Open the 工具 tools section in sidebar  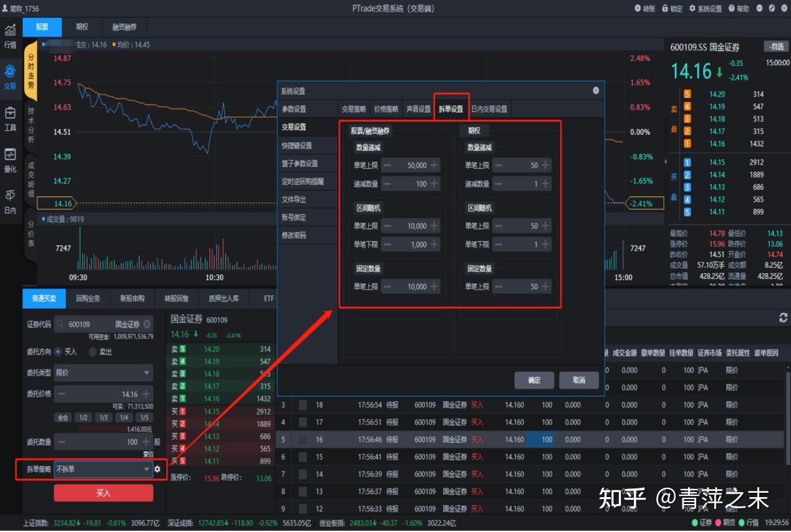click(10, 118)
